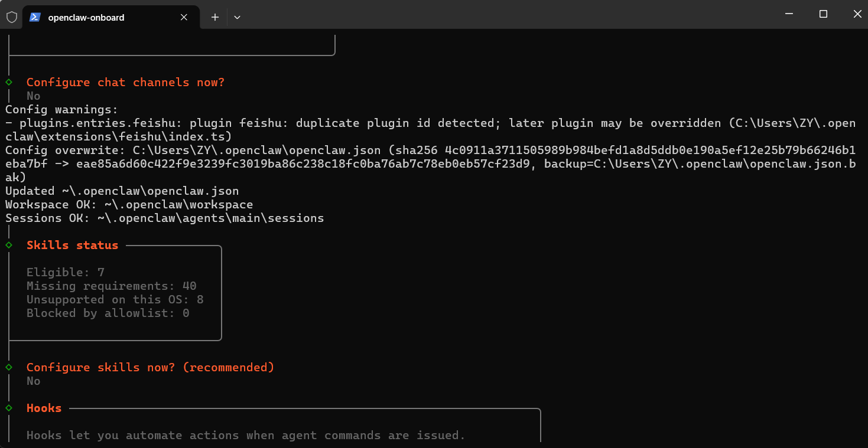Maximize the terminal window

coord(823,14)
